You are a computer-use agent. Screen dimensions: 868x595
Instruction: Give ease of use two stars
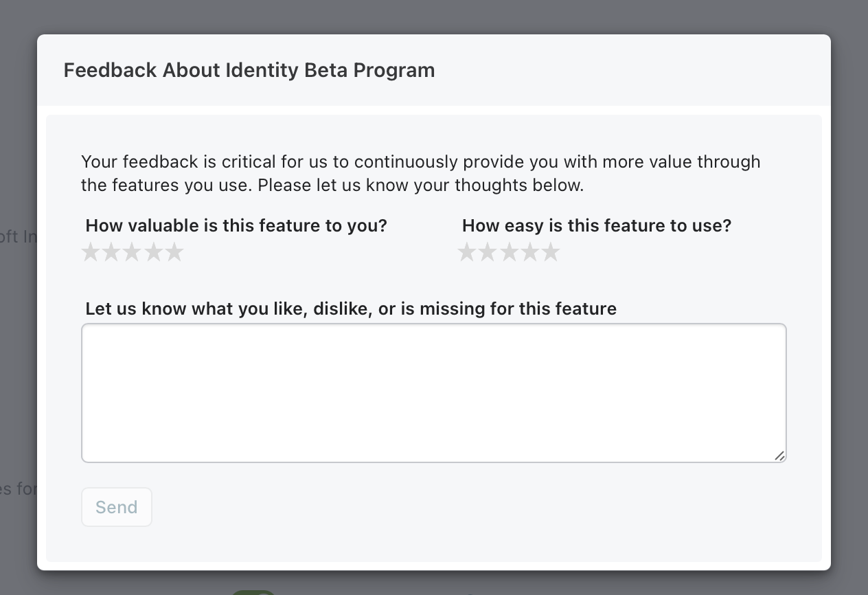(x=488, y=252)
